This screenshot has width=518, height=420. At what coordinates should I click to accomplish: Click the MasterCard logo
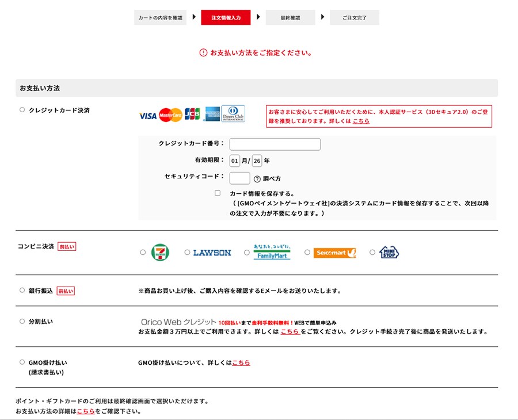(170, 115)
